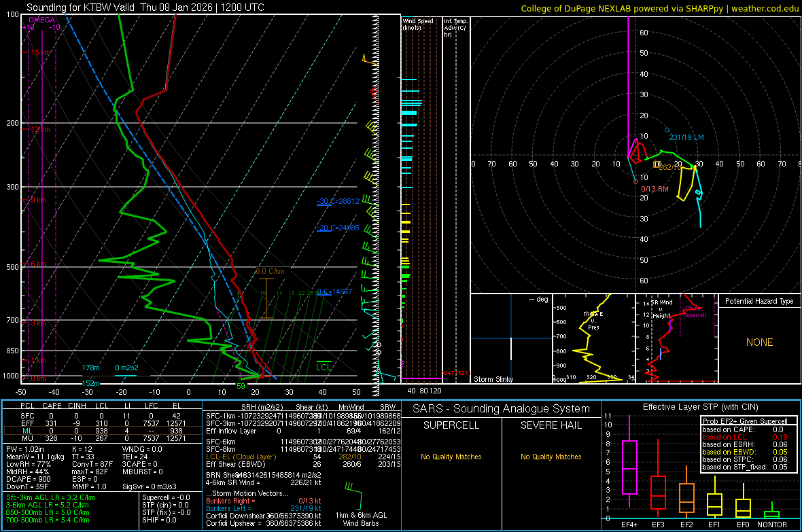Screen dimensions: 802x532
Task: Click the 'MeanW = 11.1g/kg' value
Action: coord(35,457)
